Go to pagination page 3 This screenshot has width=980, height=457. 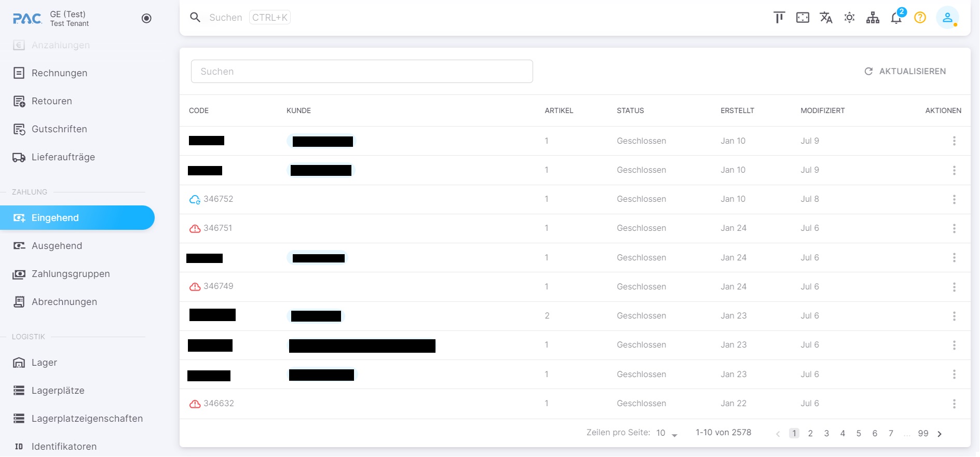(x=826, y=433)
